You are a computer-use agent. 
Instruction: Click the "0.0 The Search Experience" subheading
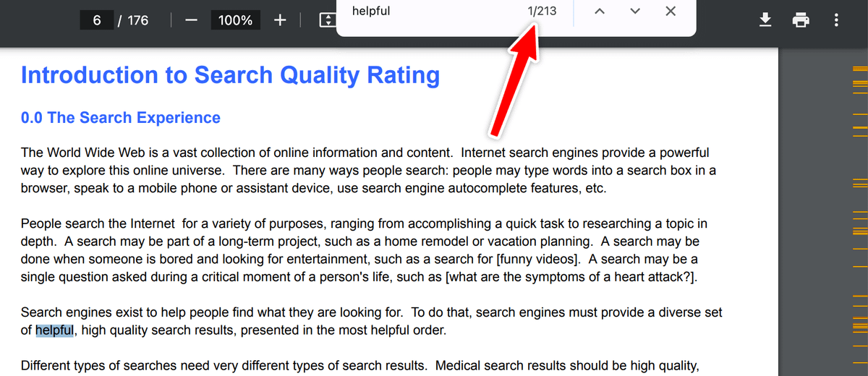121,118
